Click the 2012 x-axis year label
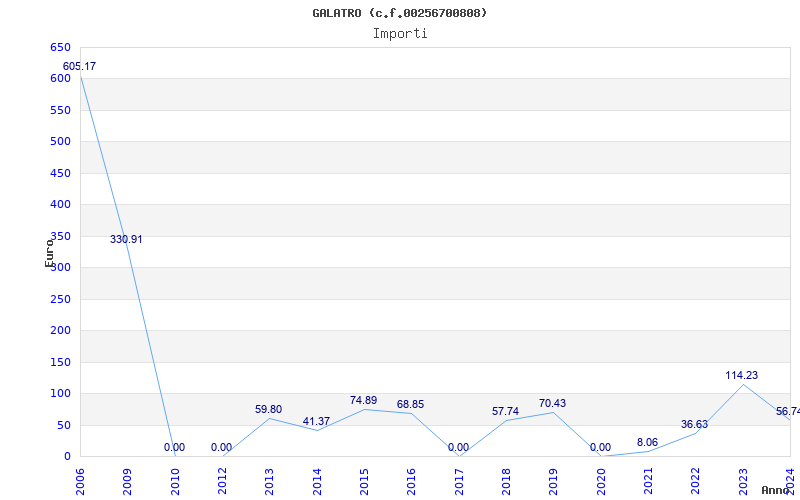Screen dimensions: 800x500 (x=222, y=482)
